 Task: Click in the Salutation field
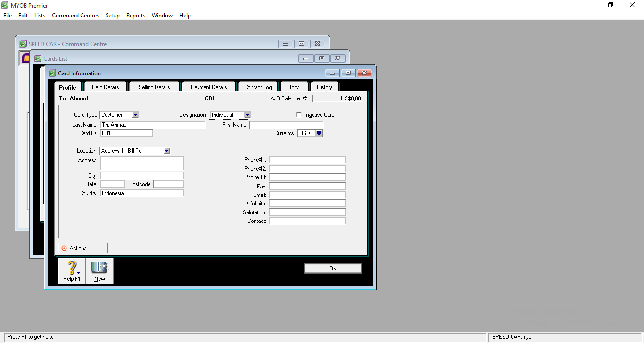307,212
